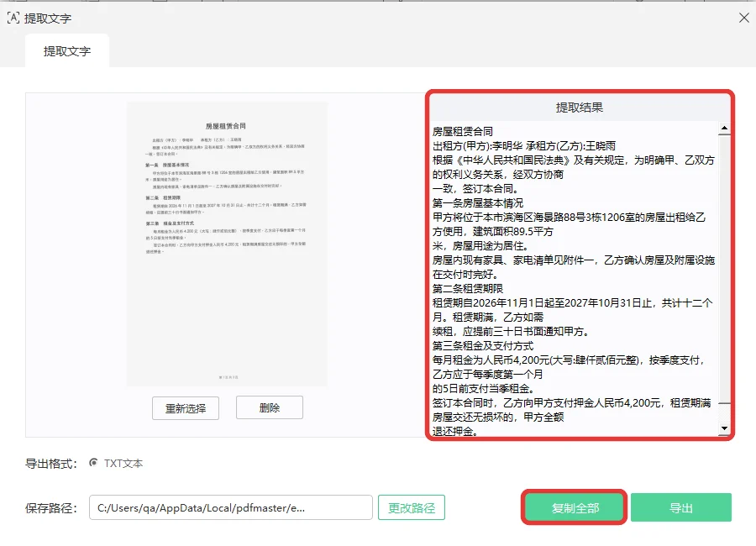Click the line beginning 租赁期自2026年11月1日
Viewport: 756px width, 546px height.
[572, 303]
